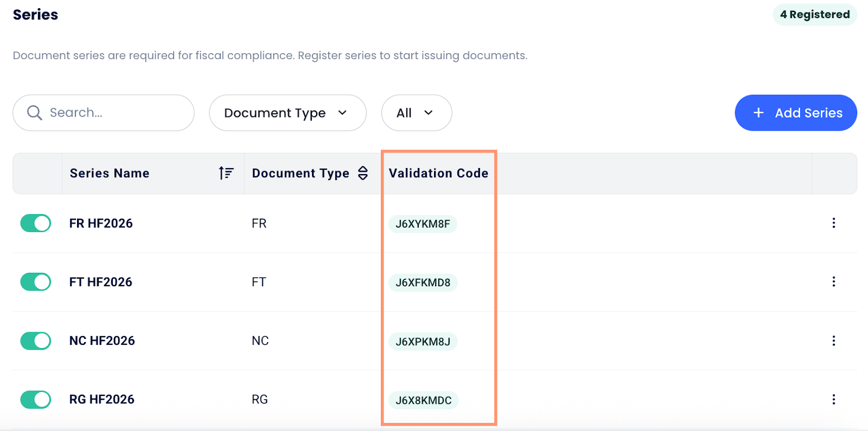Screen dimensions: 868x431
Task: Click the magnifying glass search icon
Action: point(35,113)
